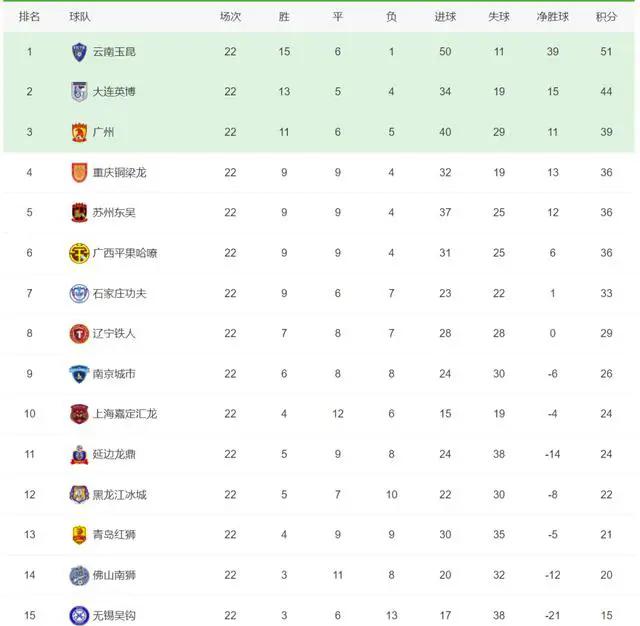This screenshot has width=640, height=626.
Task: Click the 云南玉昆 team crest icon
Action: click(79, 52)
